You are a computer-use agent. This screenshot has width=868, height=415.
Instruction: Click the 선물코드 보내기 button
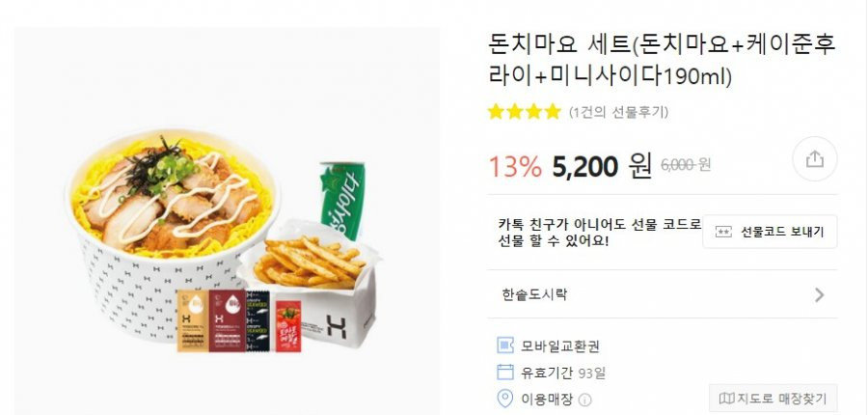(x=770, y=232)
